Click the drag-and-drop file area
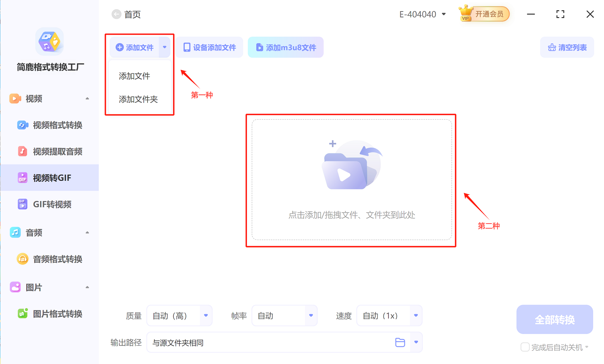 pyautogui.click(x=351, y=181)
